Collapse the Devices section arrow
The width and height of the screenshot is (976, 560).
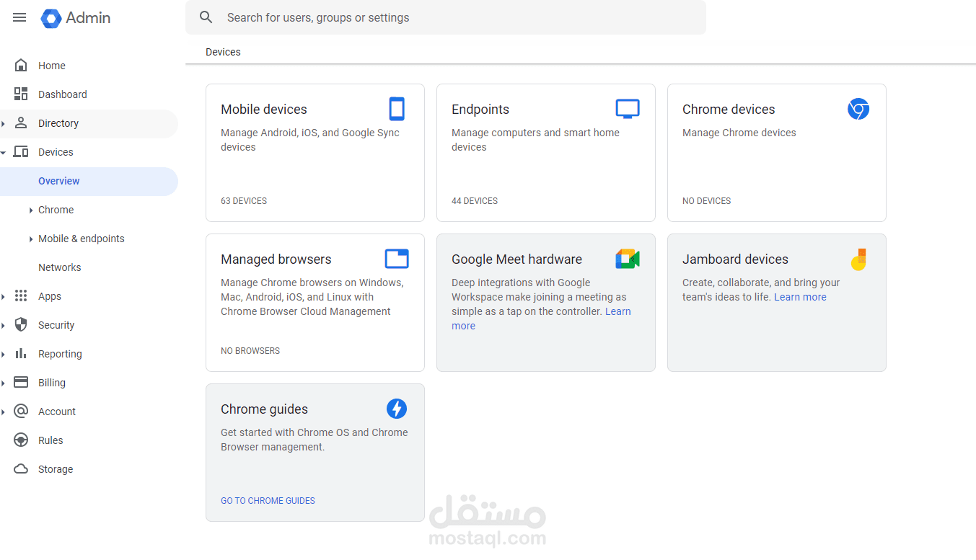tap(4, 152)
